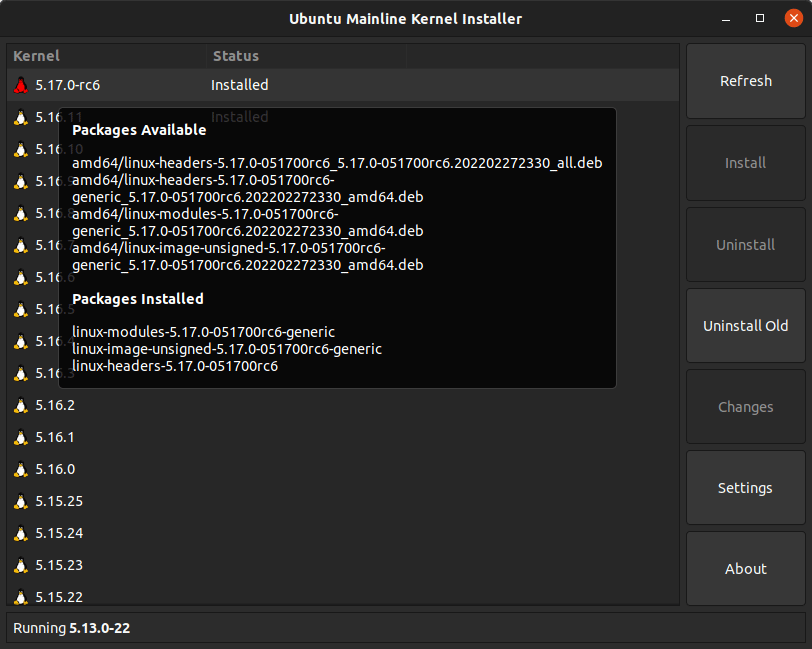812x649 pixels.
Task: Click the penguin icon beside kernel 5.16.2
Action: coord(20,405)
